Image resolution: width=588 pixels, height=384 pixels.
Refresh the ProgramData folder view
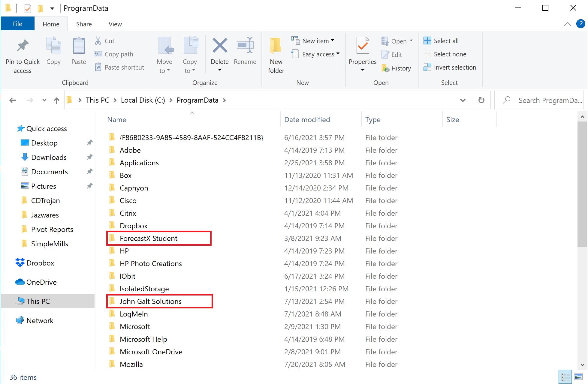click(481, 100)
